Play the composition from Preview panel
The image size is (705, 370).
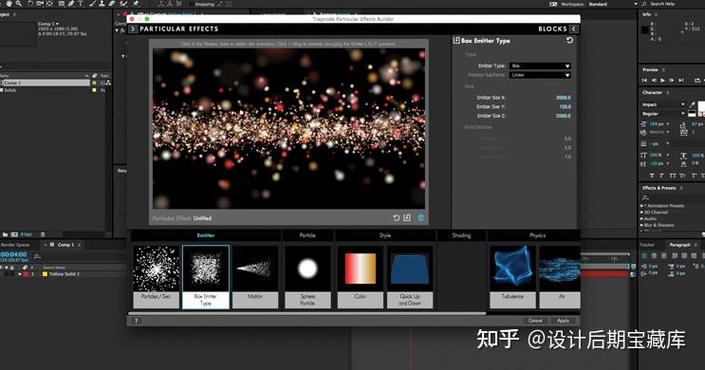click(x=662, y=80)
